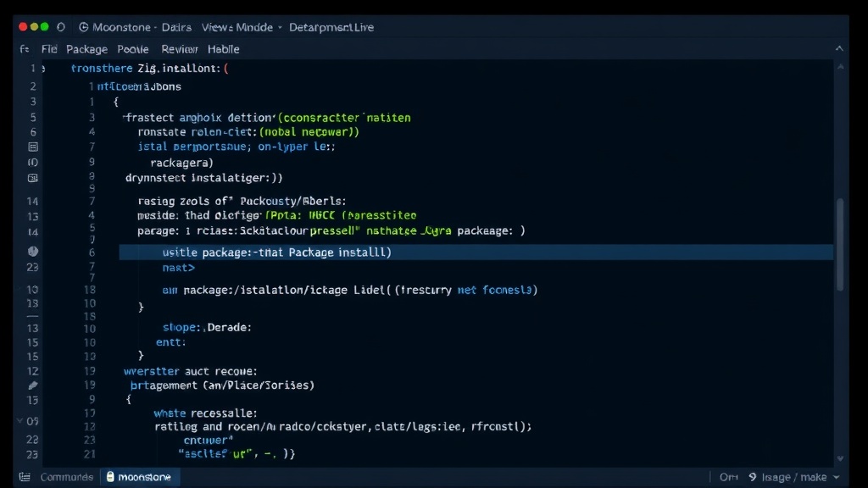
Task: Click the 'f:' icon left of File menu
Action: click(x=25, y=49)
